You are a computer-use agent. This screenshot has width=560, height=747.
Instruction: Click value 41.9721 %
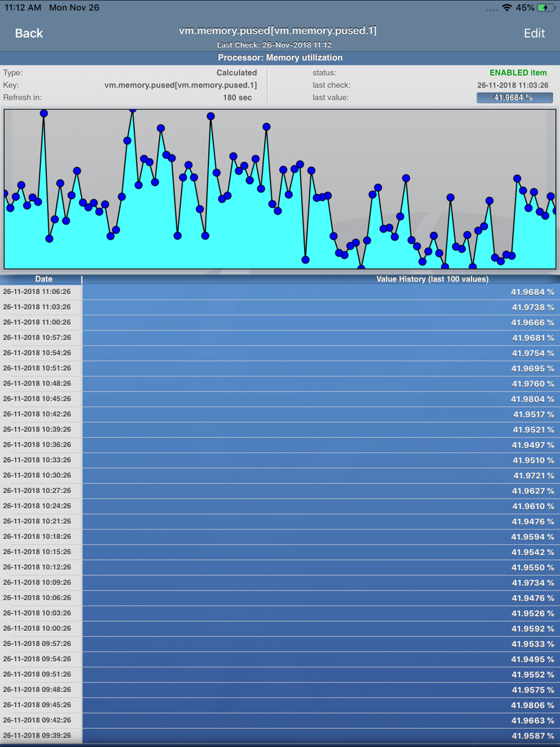[534, 475]
